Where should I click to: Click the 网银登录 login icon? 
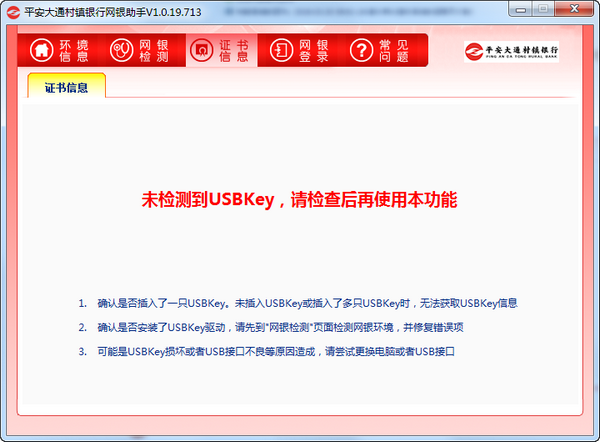pos(281,50)
